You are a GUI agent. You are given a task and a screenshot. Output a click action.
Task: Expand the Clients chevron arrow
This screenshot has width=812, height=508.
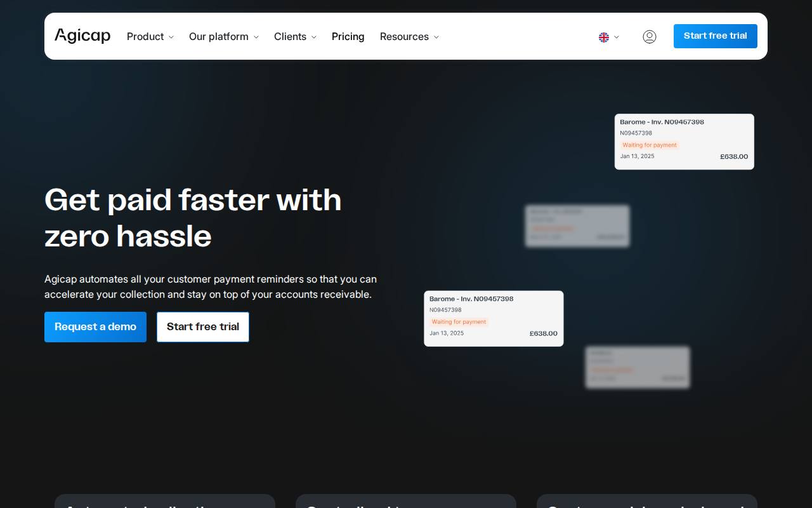coord(314,37)
